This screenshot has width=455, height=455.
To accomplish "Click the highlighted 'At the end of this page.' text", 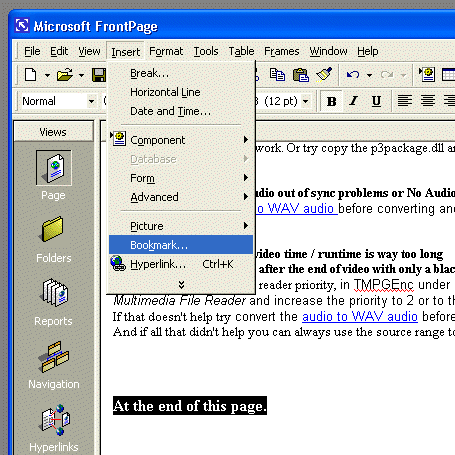I will point(190,406).
